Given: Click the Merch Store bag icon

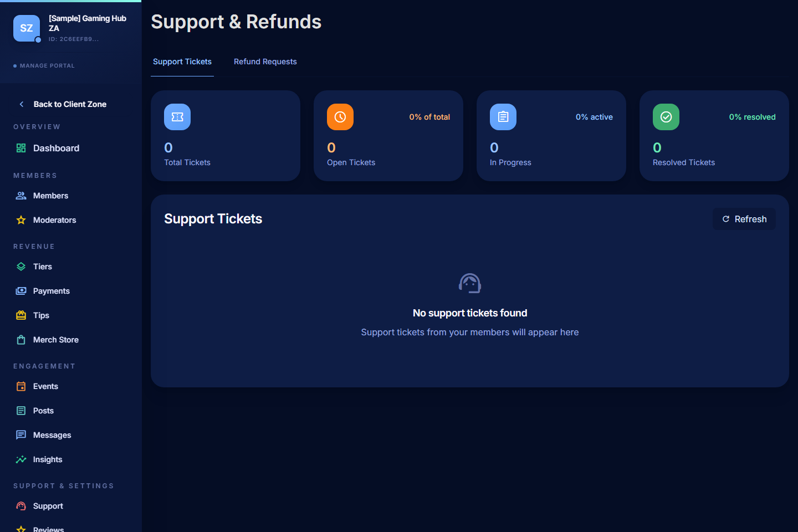Looking at the screenshot, I should 21,340.
